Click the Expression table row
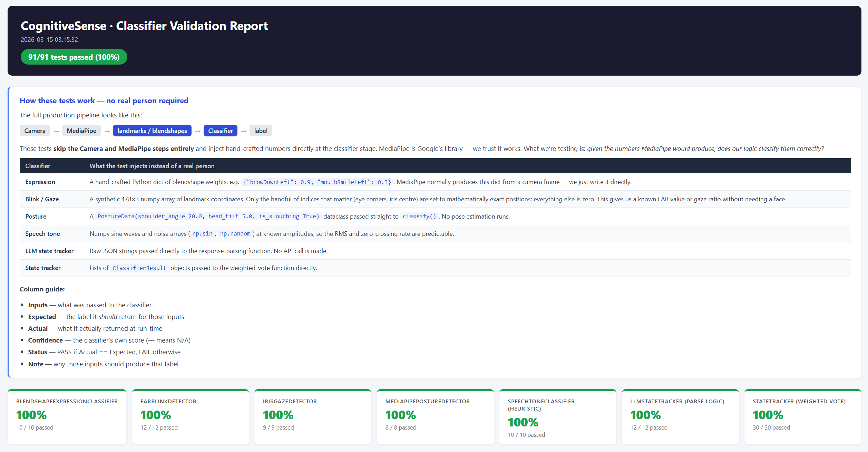 click(40, 182)
